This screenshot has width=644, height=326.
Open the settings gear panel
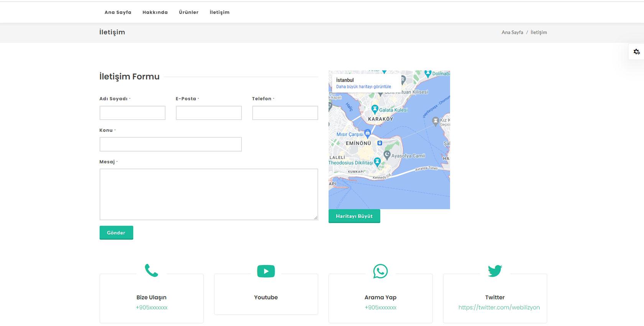click(x=636, y=52)
